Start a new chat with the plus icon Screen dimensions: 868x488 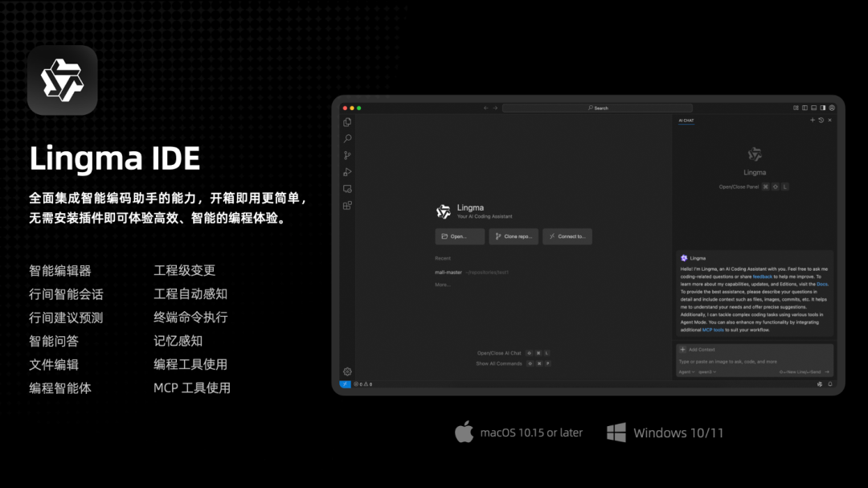(813, 120)
